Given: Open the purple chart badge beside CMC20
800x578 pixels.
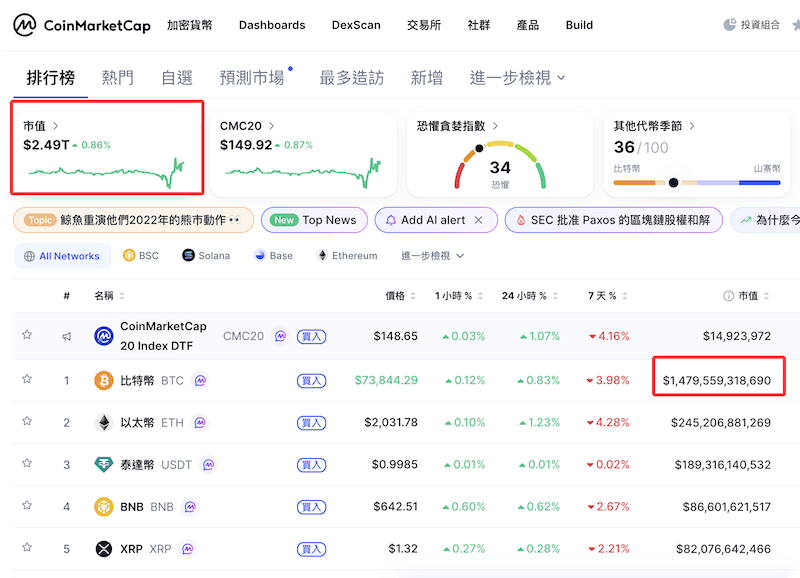Looking at the screenshot, I should coord(280,336).
